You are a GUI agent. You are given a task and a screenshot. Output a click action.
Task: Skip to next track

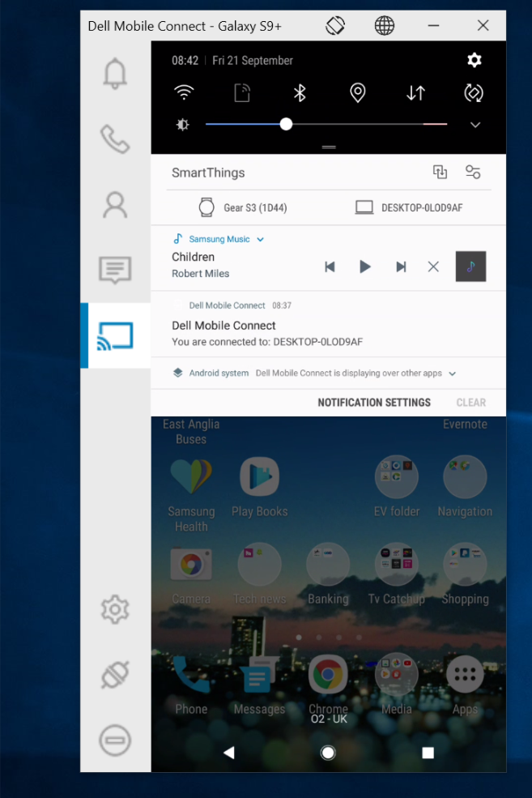[x=401, y=267]
